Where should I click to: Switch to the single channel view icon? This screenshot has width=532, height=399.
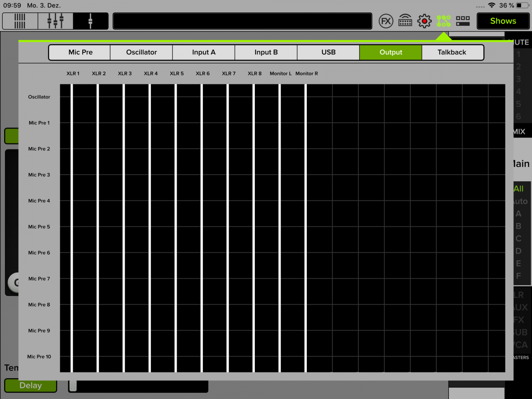(91, 21)
